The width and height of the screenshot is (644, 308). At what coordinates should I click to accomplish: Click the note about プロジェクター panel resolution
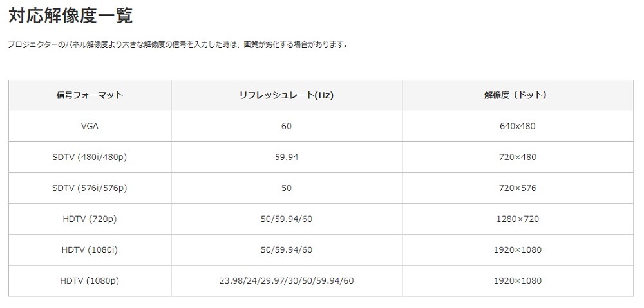pos(178,45)
